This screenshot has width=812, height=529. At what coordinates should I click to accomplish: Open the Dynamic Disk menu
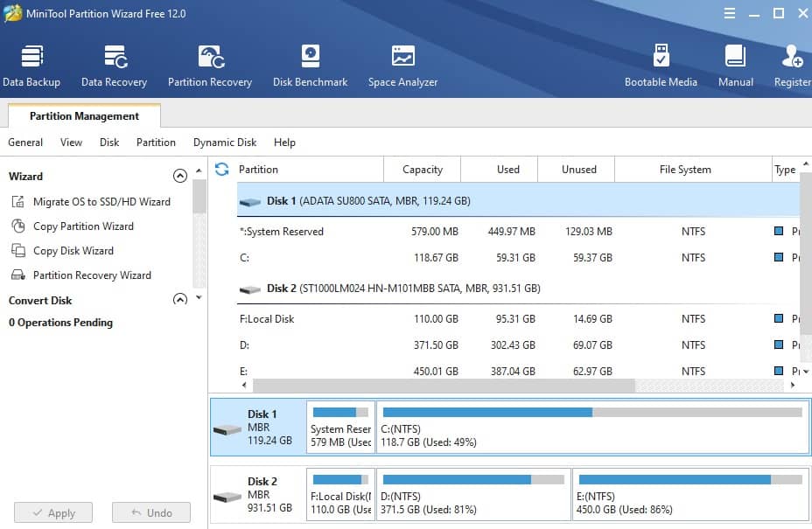[225, 143]
